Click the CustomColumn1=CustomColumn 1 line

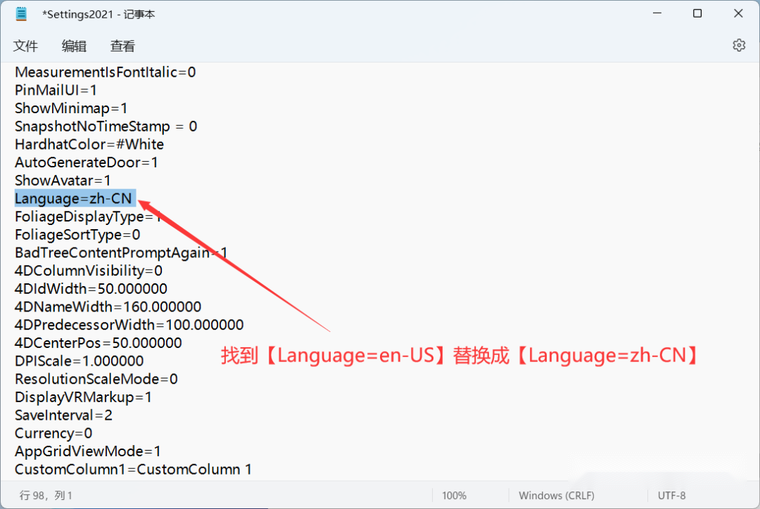pos(133,469)
